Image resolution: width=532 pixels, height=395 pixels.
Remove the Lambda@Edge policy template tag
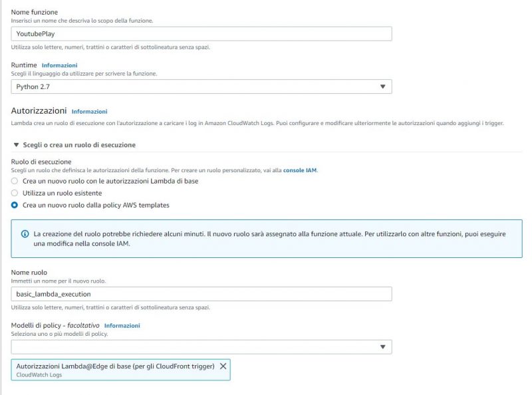point(223,366)
